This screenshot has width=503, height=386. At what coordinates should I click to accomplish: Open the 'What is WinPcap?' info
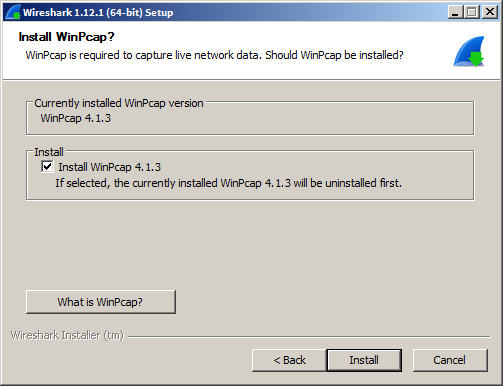point(101,302)
